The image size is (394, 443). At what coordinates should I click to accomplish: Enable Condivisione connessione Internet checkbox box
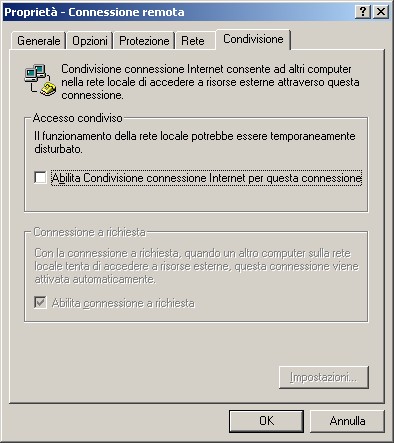(40, 177)
